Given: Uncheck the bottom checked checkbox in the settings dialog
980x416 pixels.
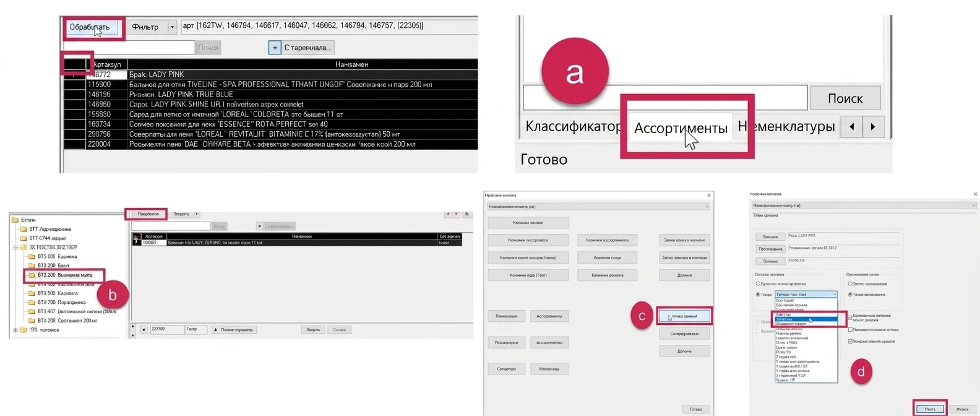Looking at the screenshot, I should click(850, 341).
